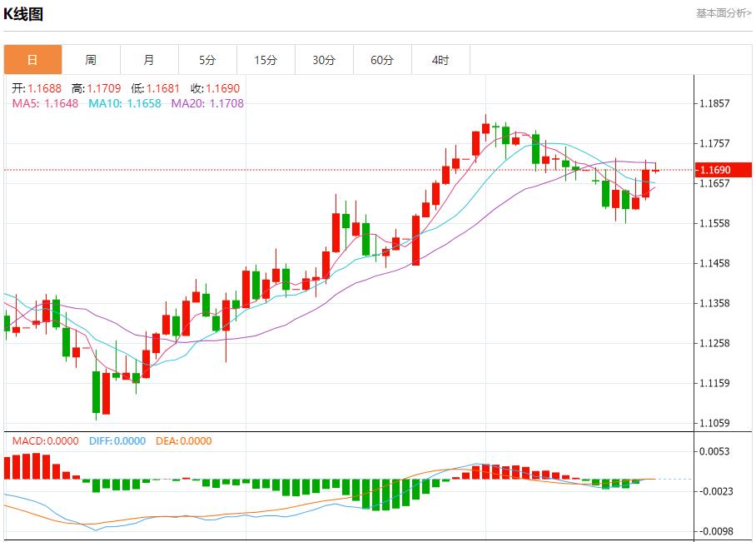Switch to the 日 (daily) timeframe tab
This screenshot has width=756, height=542.
pos(31,59)
